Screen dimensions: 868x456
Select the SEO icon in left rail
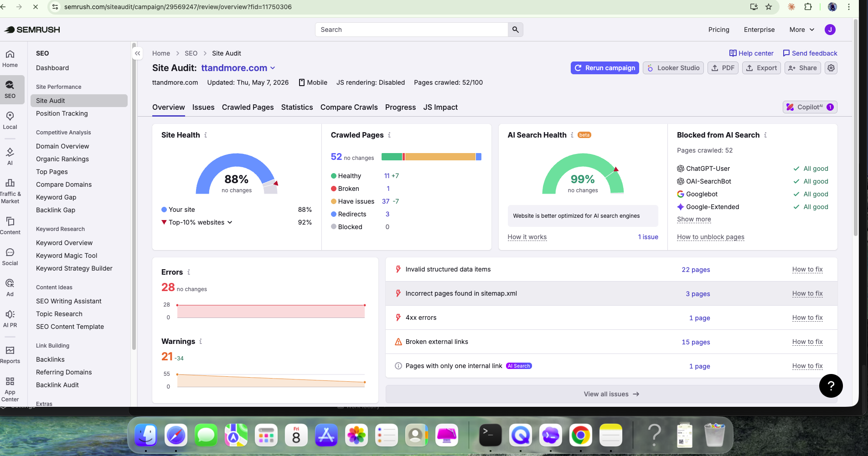[x=10, y=89]
